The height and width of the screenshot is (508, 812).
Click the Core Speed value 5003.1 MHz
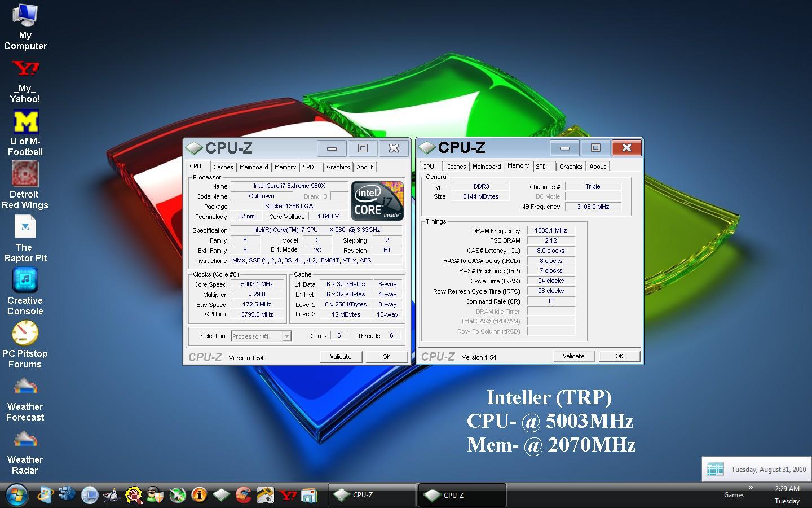(257, 284)
